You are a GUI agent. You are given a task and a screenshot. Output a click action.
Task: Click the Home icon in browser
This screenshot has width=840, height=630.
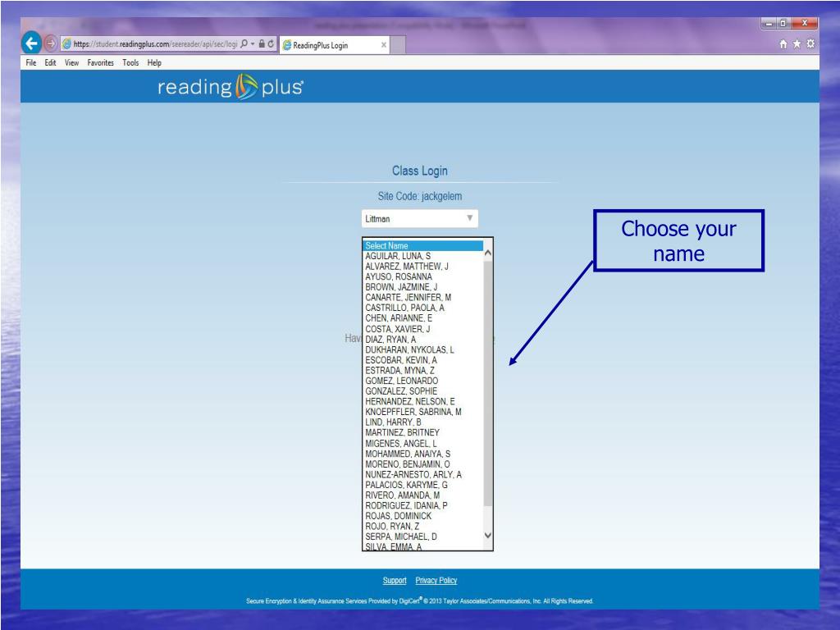click(x=783, y=44)
